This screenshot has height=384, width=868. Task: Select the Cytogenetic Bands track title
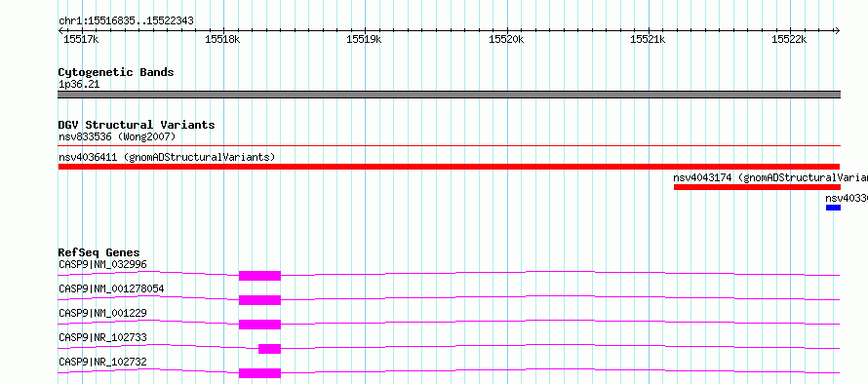click(116, 72)
